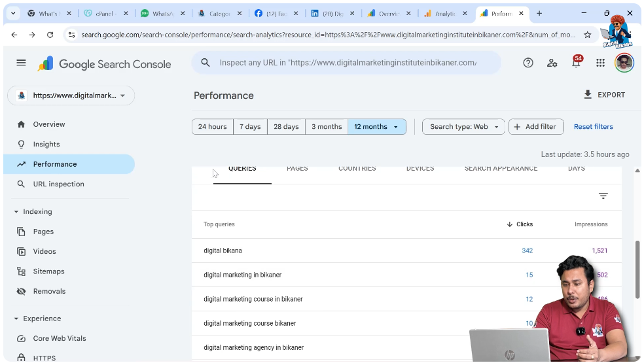Click the Google Search Console logo
The width and height of the screenshot is (644, 363).
(x=104, y=64)
